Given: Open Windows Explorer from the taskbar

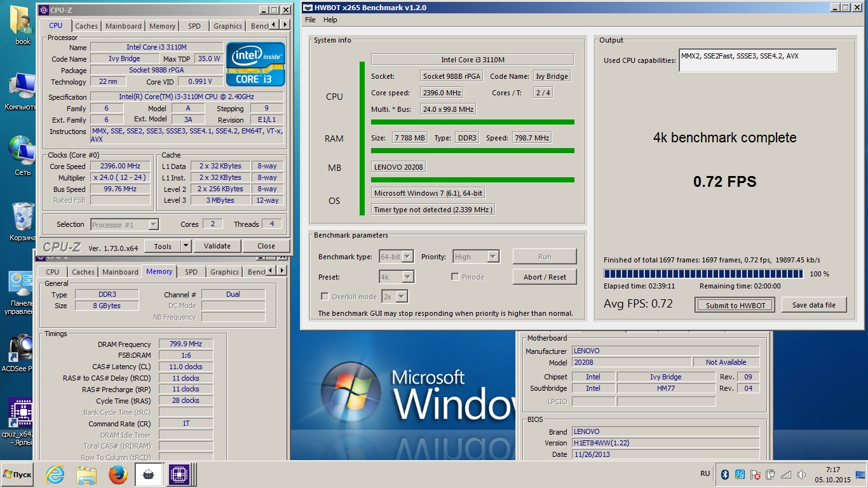Looking at the screenshot, I should pos(86,475).
